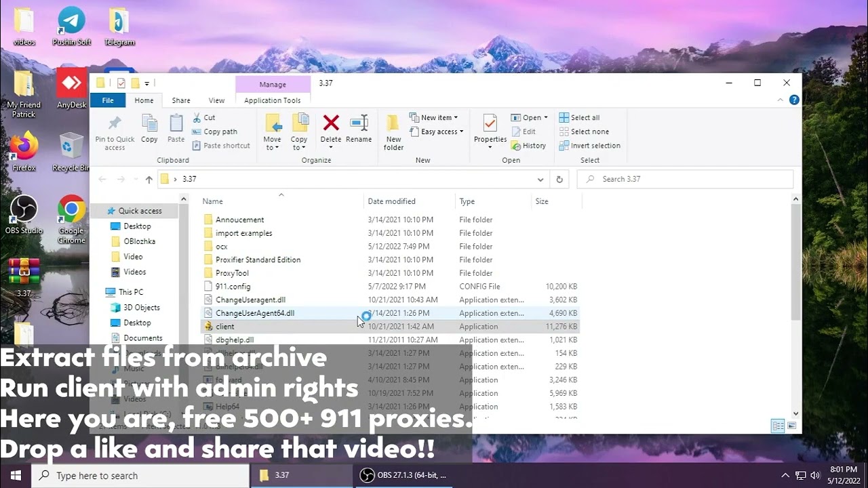Choose Paste shortcut in Clipboard group

[221, 146]
